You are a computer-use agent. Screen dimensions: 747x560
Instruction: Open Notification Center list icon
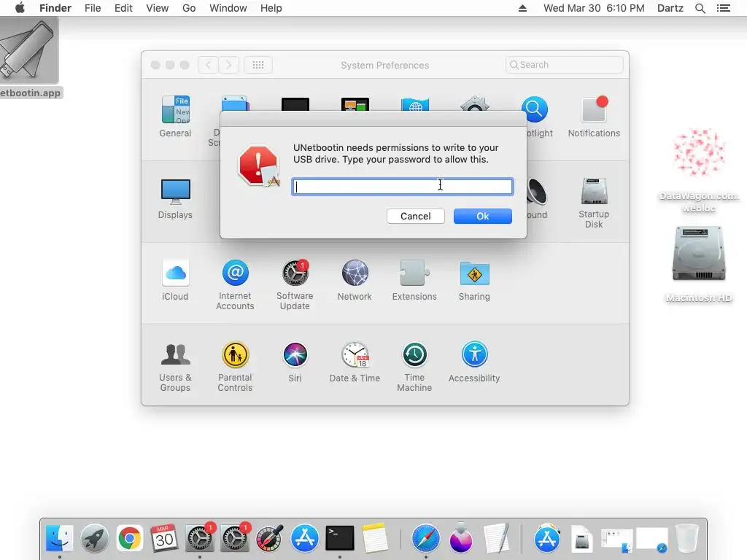[x=723, y=8]
